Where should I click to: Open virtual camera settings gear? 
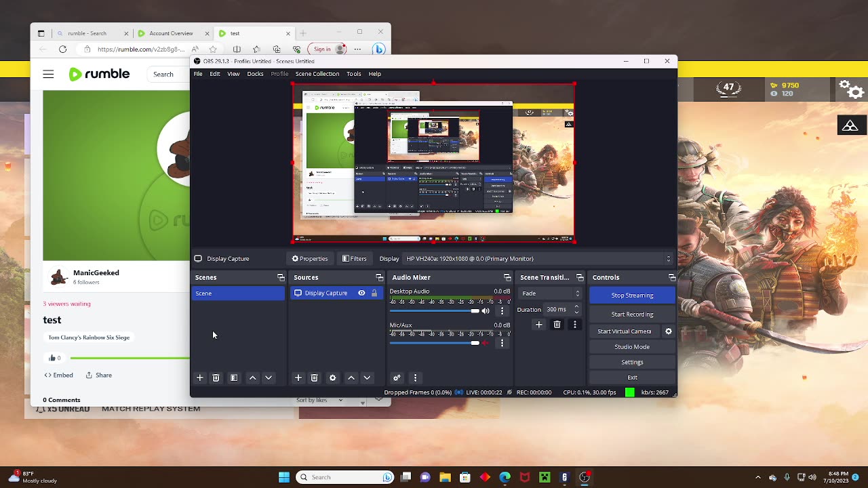668,331
